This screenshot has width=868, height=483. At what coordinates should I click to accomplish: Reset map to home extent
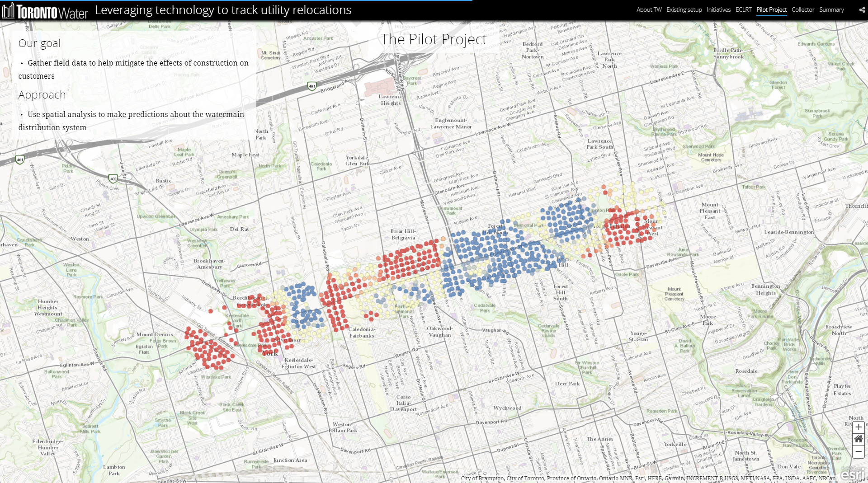coord(858,439)
